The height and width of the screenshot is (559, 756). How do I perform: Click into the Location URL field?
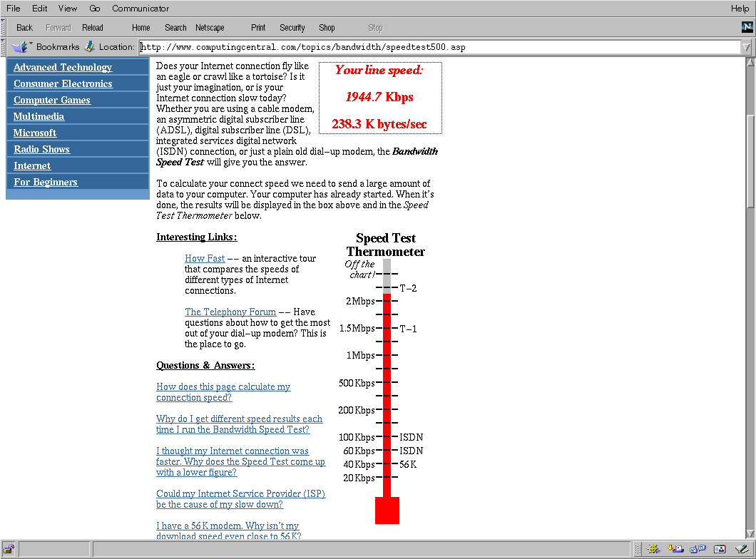pyautogui.click(x=440, y=47)
